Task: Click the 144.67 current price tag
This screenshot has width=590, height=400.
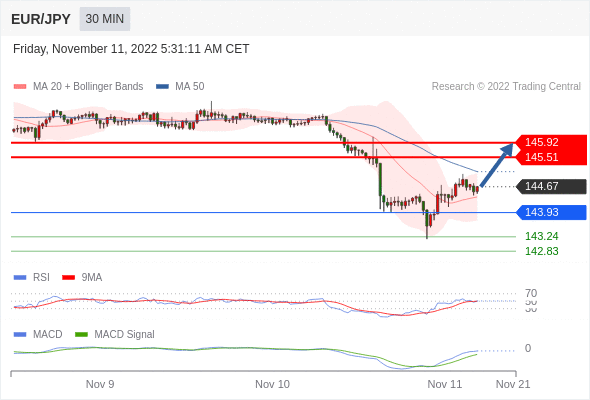Action: coord(551,186)
